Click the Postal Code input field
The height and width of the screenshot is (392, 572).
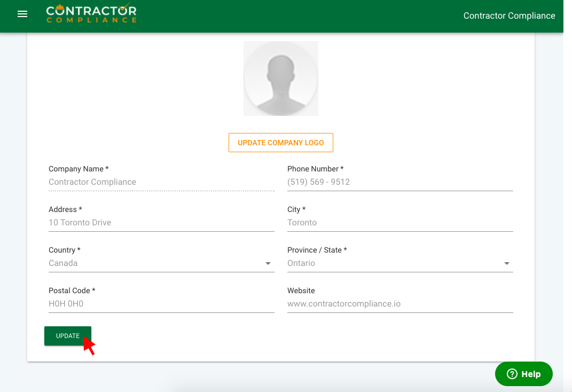tap(161, 304)
